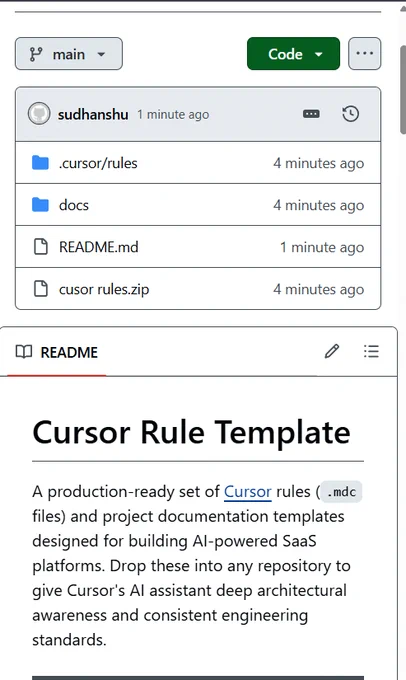
Task: Click the '1 minute ago' commit time
Action: [x=173, y=114]
